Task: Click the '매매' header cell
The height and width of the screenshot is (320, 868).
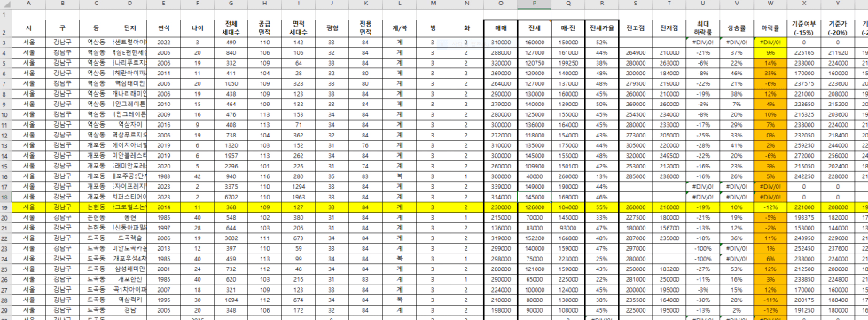Action: coord(500,28)
